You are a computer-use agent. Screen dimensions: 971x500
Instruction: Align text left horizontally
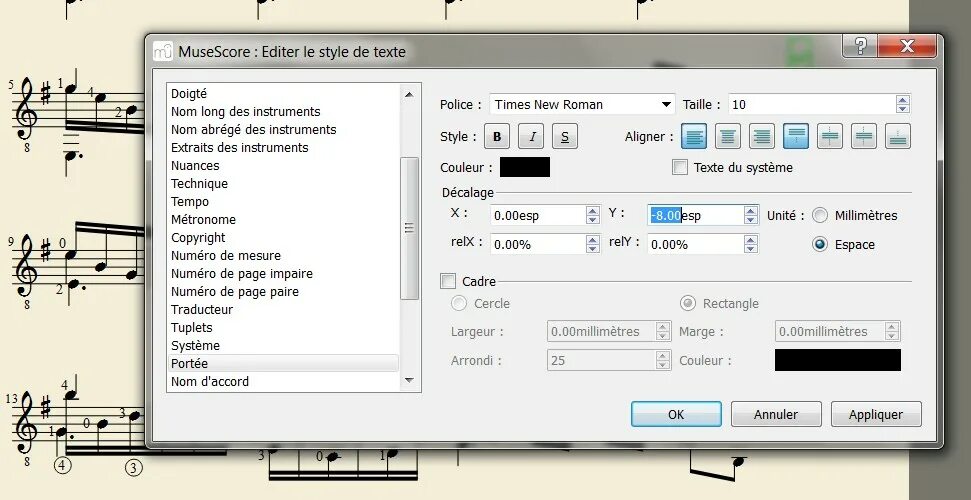pos(694,136)
